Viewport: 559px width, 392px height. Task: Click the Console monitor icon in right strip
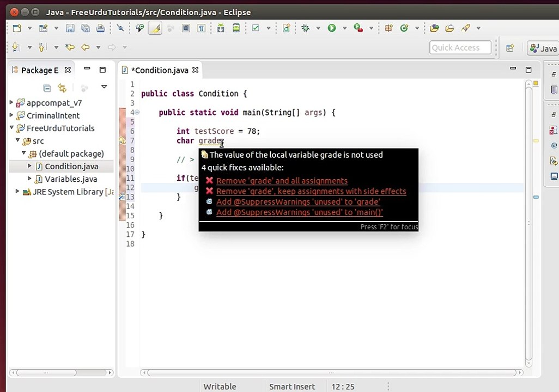click(554, 176)
